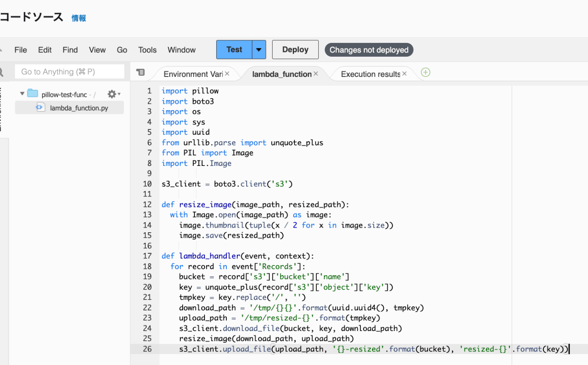This screenshot has width=588, height=365.
Task: Click line number 26 in the gutter
Action: coord(147,349)
